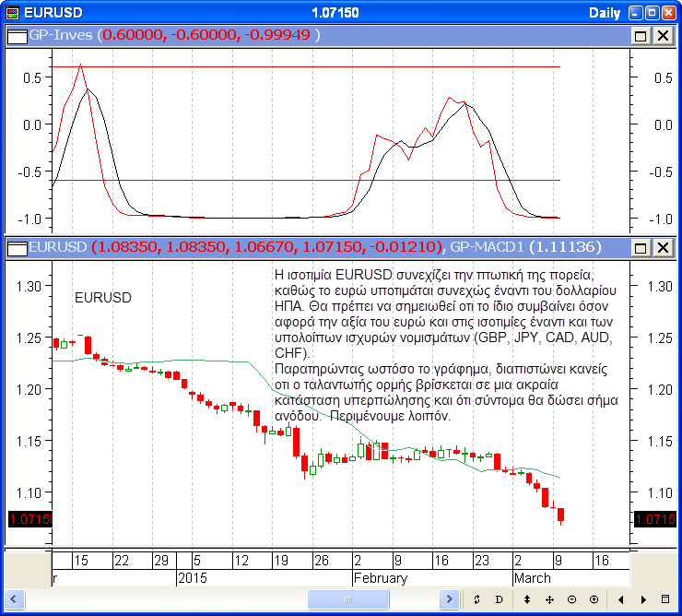Click the horizontal scrollbar right arrow
682x616 pixels.
click(x=450, y=599)
